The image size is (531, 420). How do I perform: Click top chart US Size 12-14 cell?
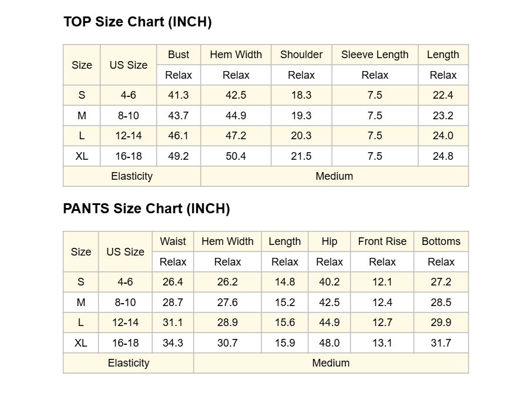(x=129, y=136)
